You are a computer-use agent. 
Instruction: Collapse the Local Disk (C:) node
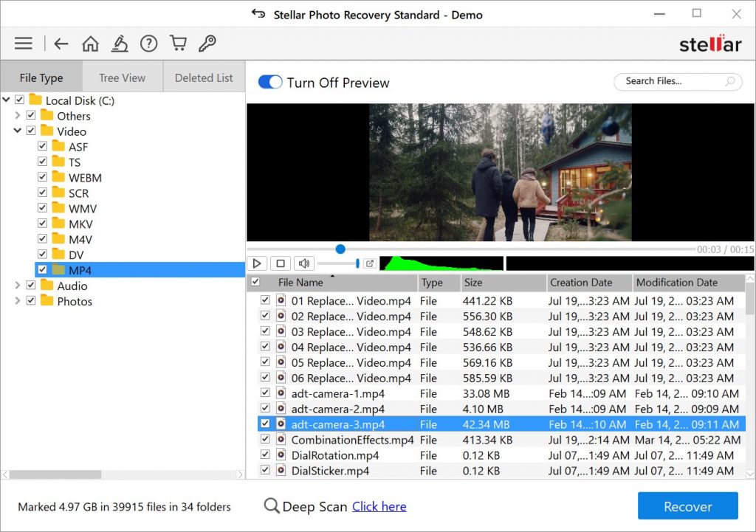tap(6, 100)
